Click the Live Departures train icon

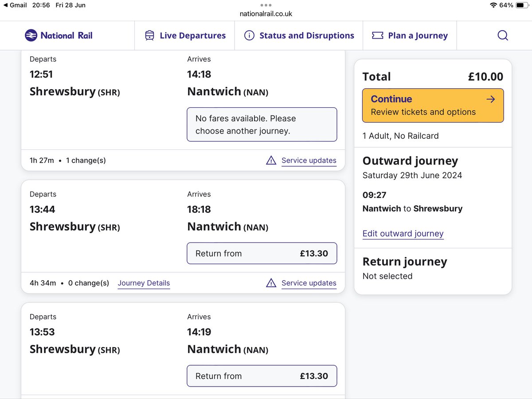coord(150,35)
